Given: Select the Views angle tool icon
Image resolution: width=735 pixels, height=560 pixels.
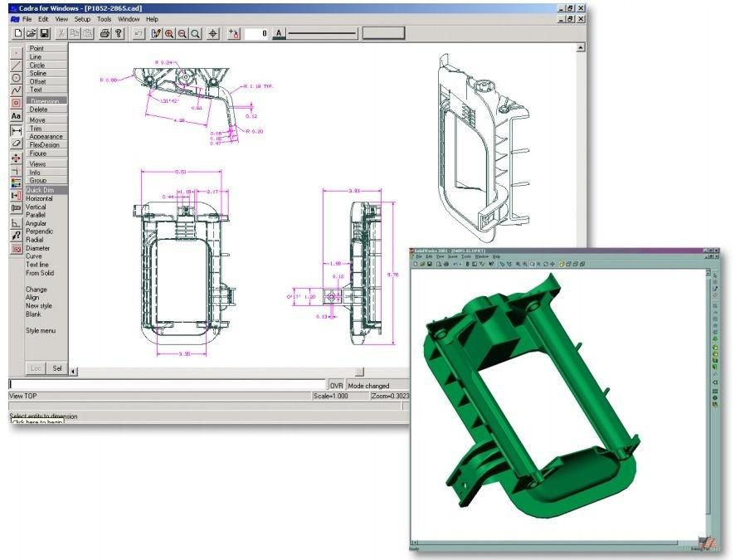Looking at the screenshot, I should pyautogui.click(x=16, y=223).
